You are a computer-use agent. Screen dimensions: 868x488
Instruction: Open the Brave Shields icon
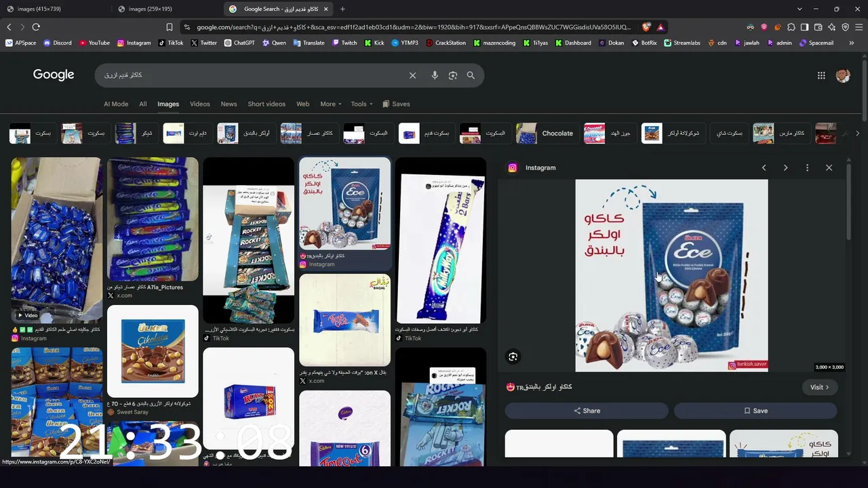point(646,27)
